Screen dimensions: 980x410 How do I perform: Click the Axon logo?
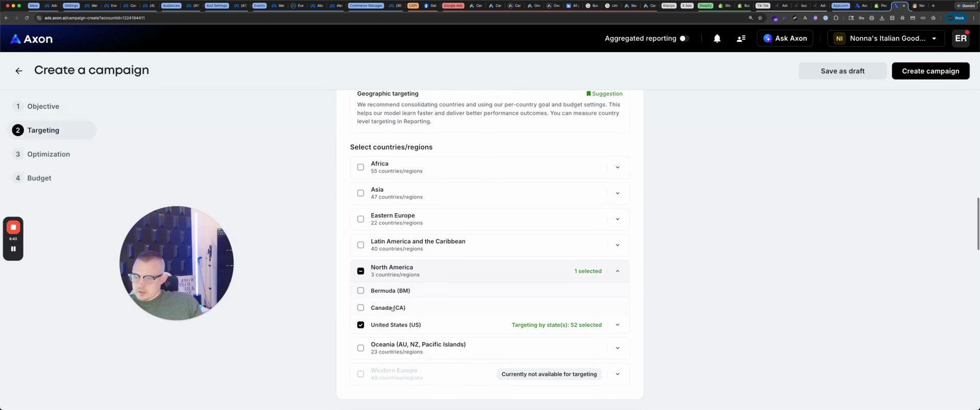(32, 39)
